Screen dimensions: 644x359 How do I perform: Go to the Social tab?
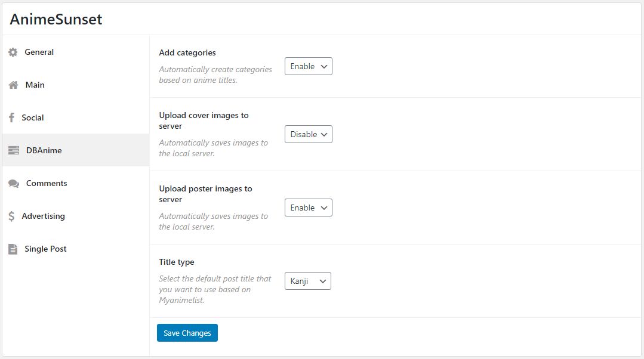click(33, 118)
